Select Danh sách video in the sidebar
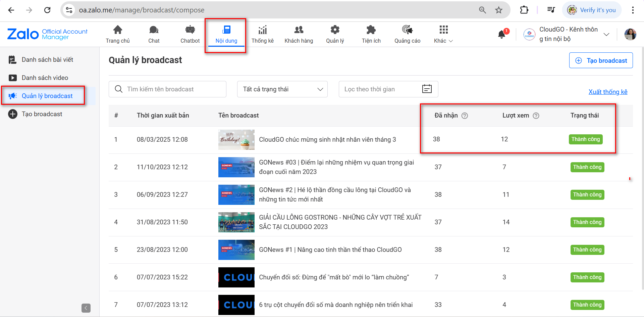Screen dimensions: 644x317 pos(45,78)
